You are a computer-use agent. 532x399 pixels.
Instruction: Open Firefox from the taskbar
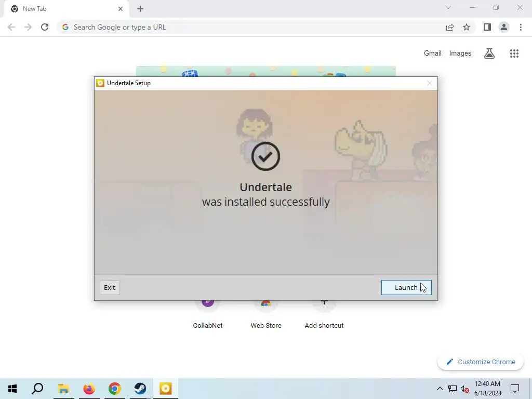tap(89, 389)
